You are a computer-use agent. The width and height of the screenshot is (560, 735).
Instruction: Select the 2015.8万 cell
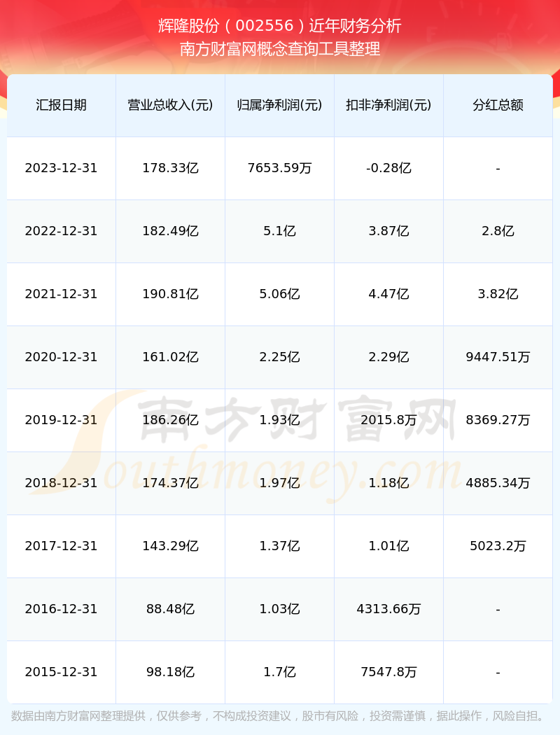389,420
